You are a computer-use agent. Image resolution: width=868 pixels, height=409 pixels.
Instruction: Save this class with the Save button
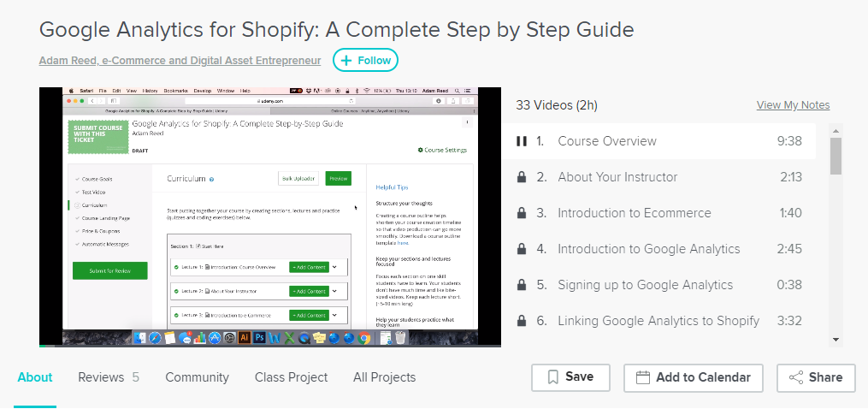[x=570, y=377]
